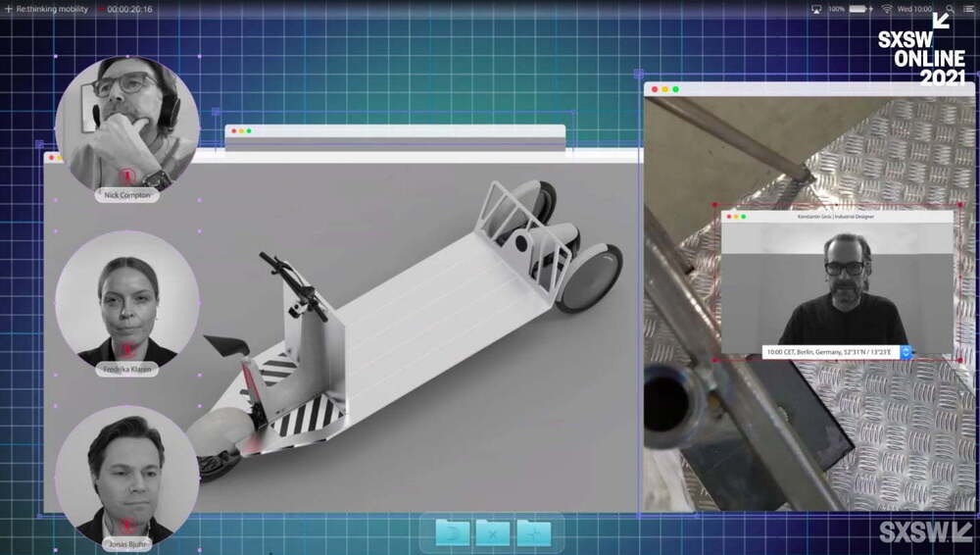The width and height of the screenshot is (980, 555).
Task: Click the 'Konstantin Grcic | Industrial Designer' title bar
Action: (837, 216)
